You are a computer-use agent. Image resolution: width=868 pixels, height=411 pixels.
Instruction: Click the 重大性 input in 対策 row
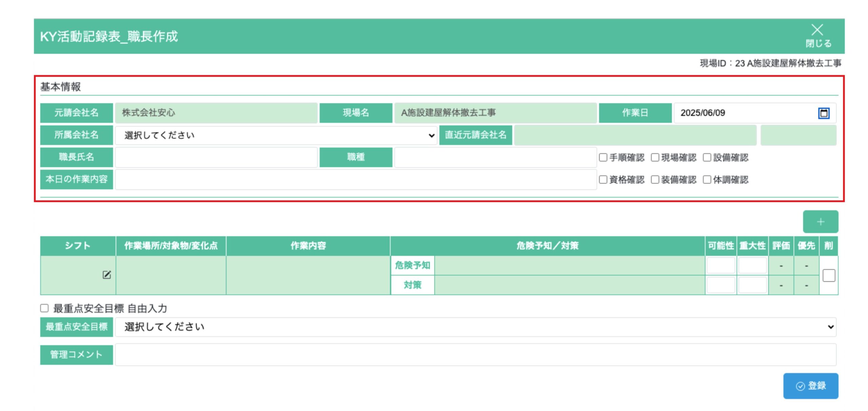(752, 285)
